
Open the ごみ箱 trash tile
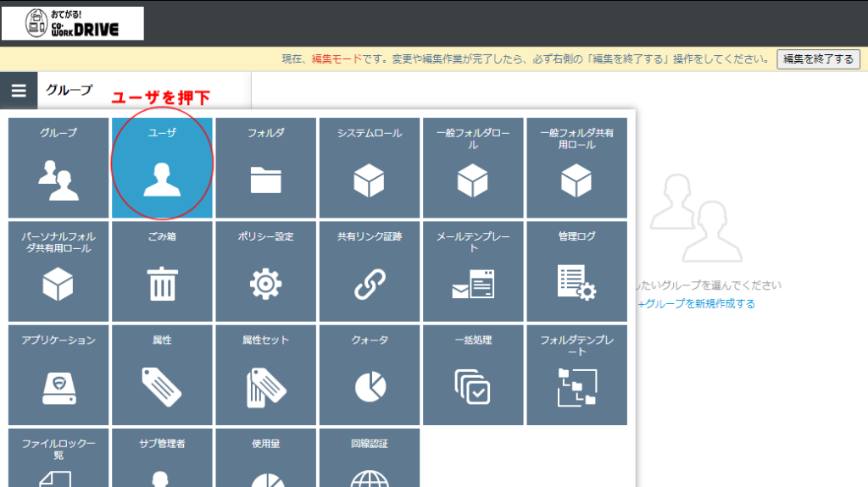point(162,271)
